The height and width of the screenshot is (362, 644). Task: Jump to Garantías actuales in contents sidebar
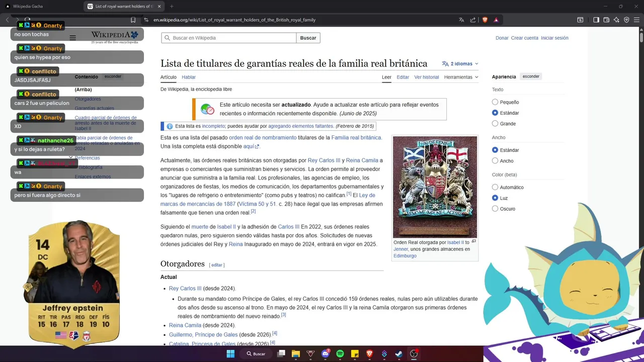95,108
